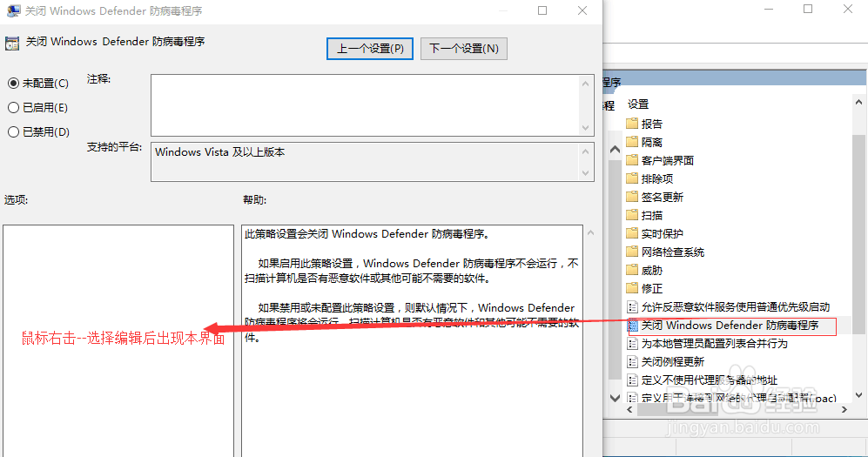
Task: Click the icon for 为本地管理员配置列表合并行为
Action: [x=632, y=344]
